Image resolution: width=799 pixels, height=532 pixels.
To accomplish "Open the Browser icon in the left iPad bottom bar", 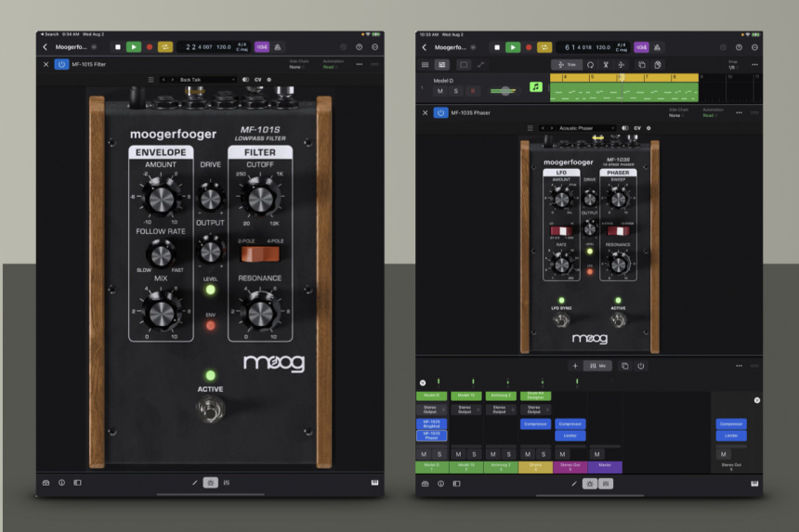I will pos(46,483).
